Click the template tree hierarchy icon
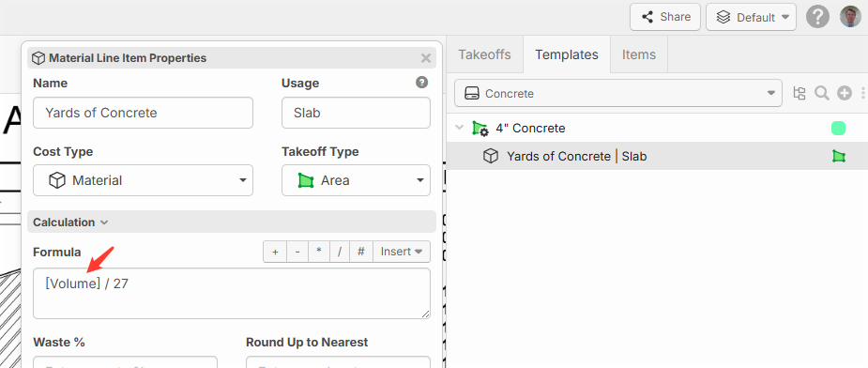This screenshot has height=368, width=868. (x=799, y=93)
